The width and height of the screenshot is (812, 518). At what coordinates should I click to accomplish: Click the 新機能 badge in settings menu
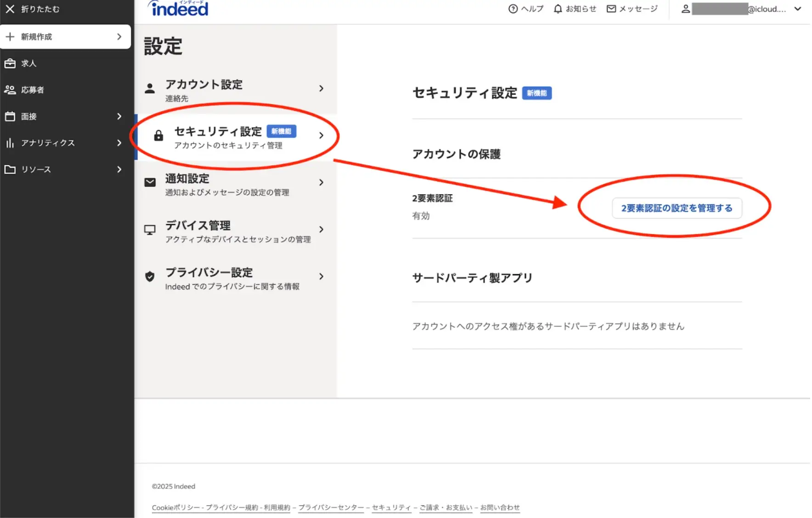click(281, 131)
